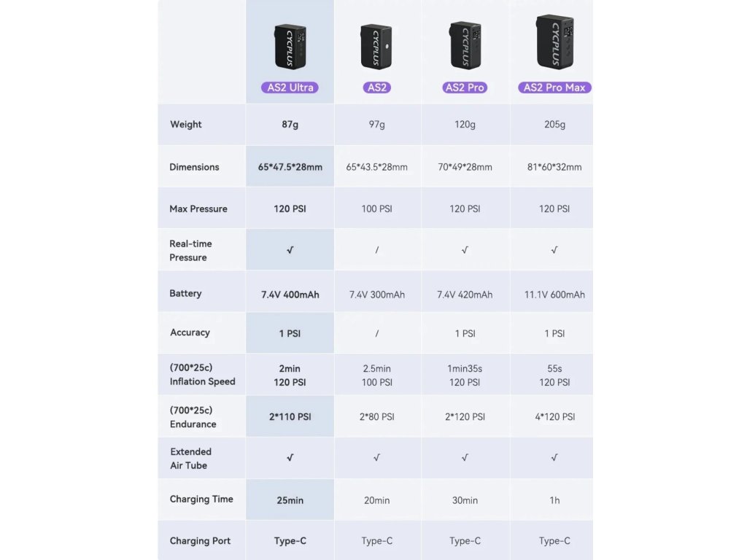Click the 87g weight value

tap(290, 125)
